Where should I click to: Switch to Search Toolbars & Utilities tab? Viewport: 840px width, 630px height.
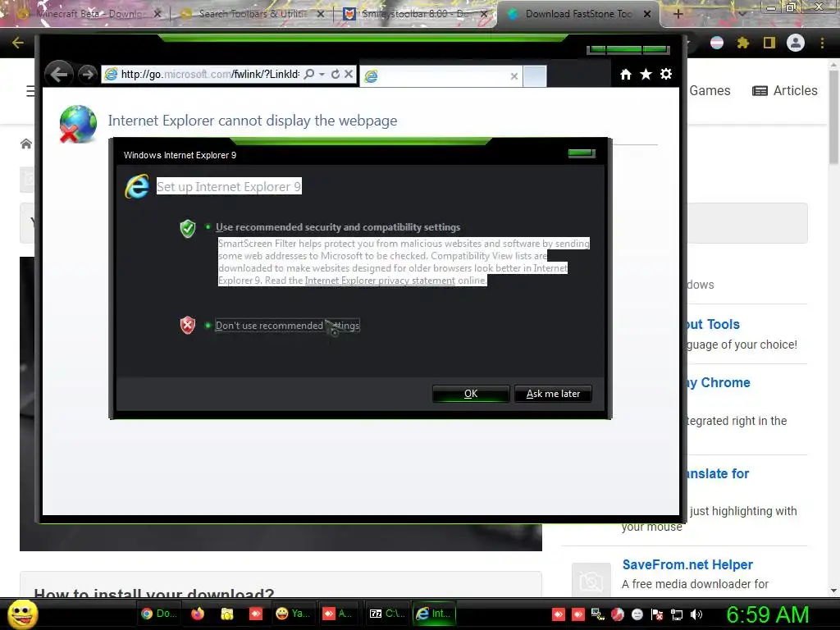click(253, 14)
